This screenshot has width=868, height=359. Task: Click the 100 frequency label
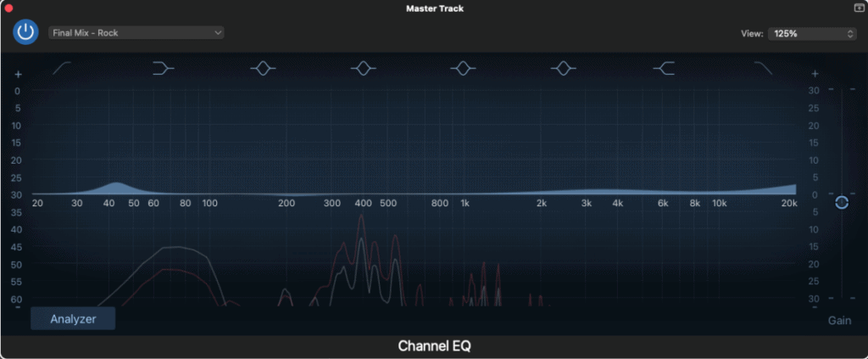(210, 204)
